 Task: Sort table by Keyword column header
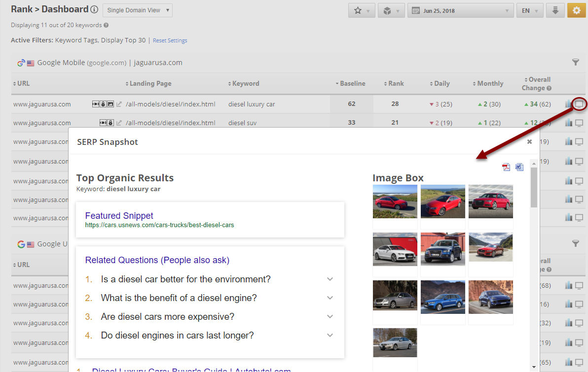(x=245, y=84)
